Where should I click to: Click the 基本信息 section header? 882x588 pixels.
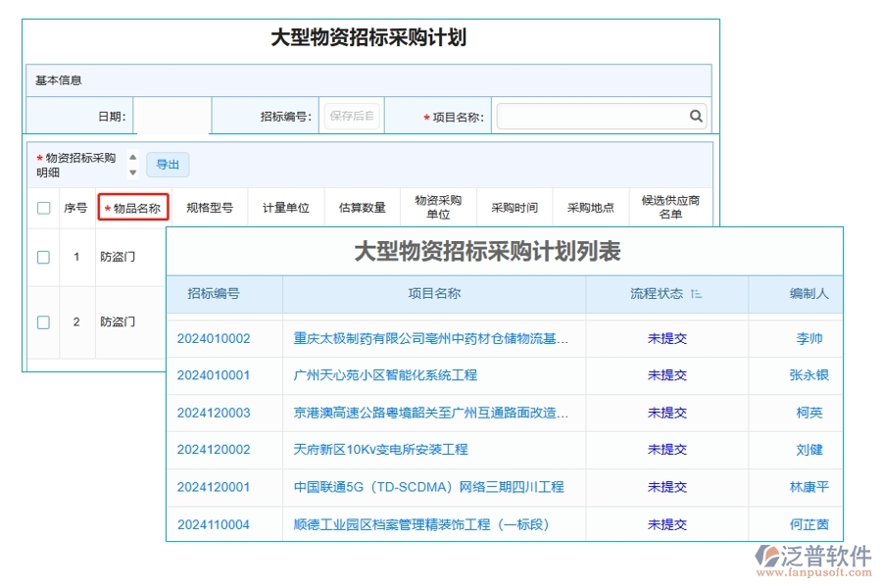pos(57,80)
